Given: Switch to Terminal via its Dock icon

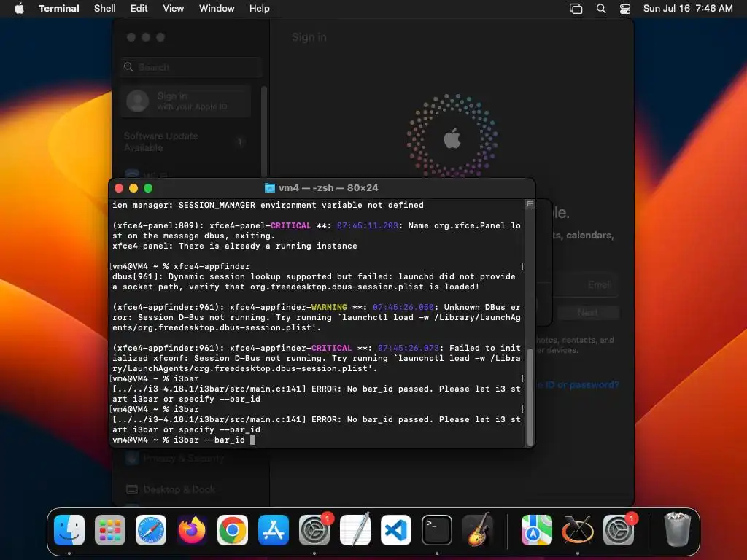Looking at the screenshot, I should (437, 530).
